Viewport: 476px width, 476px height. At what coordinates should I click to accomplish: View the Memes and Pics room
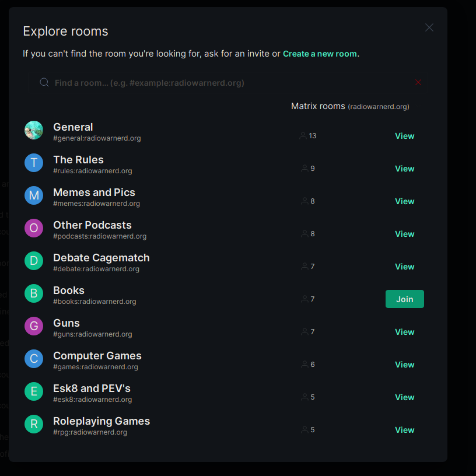point(404,201)
